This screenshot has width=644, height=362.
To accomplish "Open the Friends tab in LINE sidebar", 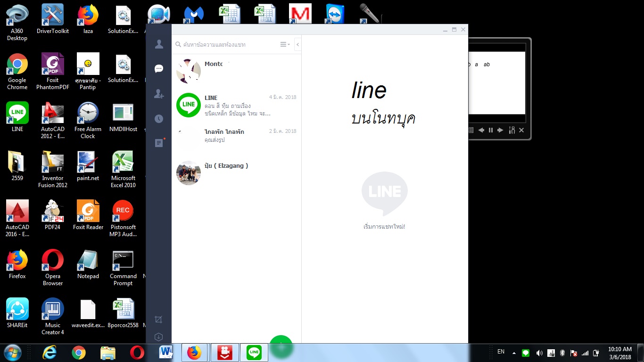I will (159, 44).
